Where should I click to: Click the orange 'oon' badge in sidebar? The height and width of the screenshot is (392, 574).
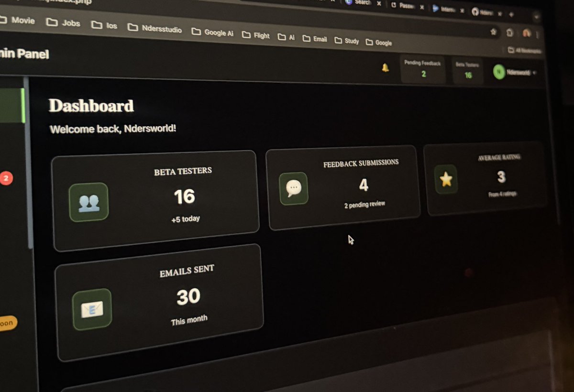[7, 323]
